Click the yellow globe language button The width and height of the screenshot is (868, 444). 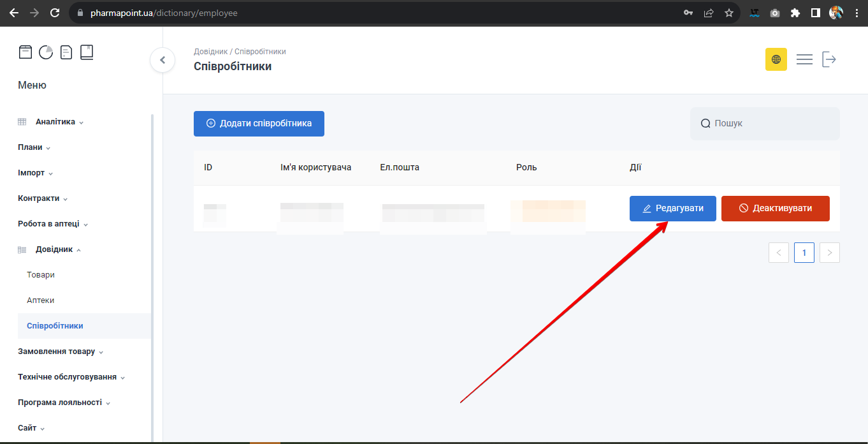click(x=776, y=59)
